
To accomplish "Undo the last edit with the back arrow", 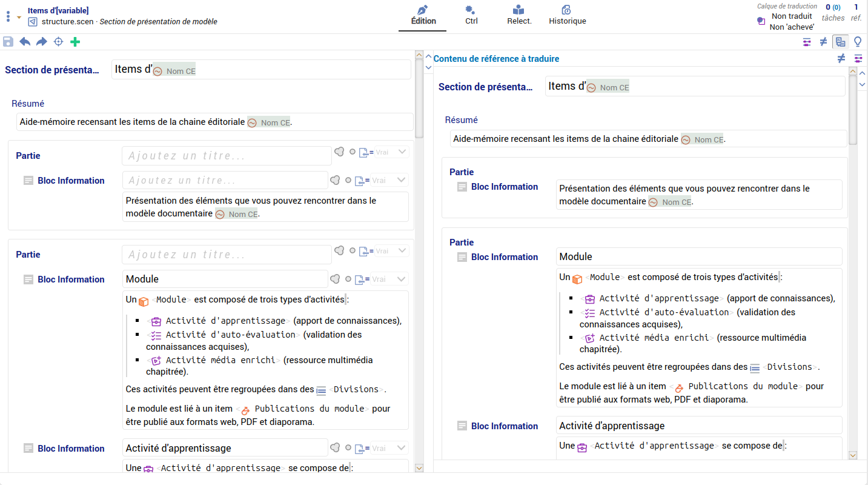I will [25, 42].
